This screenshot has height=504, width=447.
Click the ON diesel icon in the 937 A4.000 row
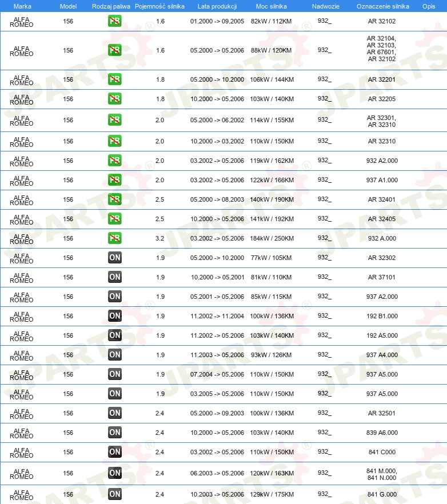point(115,355)
